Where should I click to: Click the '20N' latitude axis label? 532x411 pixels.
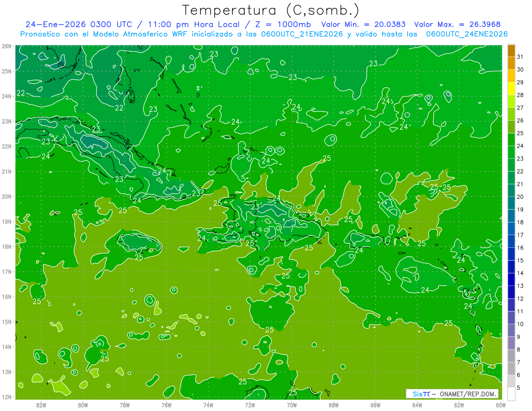click(6, 196)
